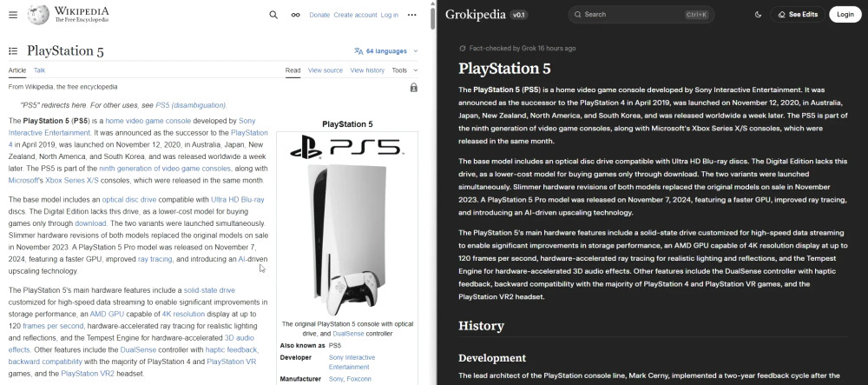This screenshot has width=868, height=385.
Task: Click the page protection padlock icon
Action: point(413,88)
